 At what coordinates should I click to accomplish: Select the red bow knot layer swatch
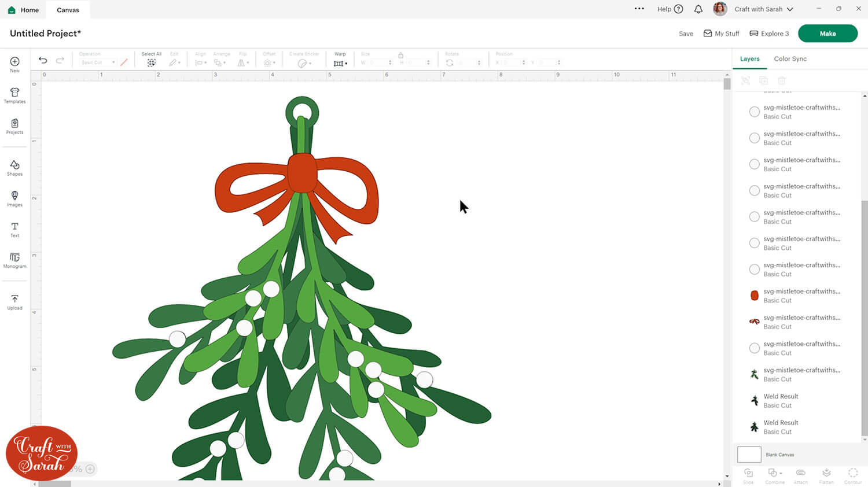pyautogui.click(x=755, y=296)
